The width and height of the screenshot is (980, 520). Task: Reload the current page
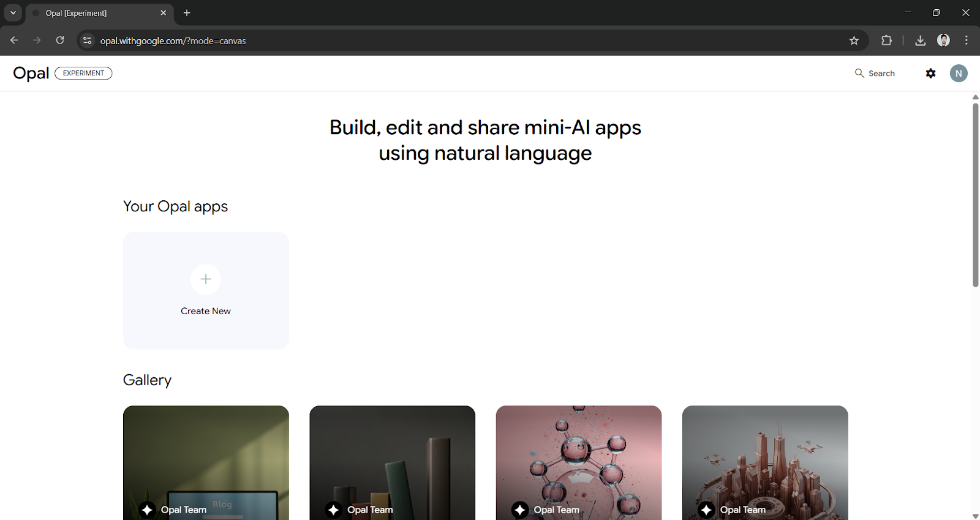[60, 40]
